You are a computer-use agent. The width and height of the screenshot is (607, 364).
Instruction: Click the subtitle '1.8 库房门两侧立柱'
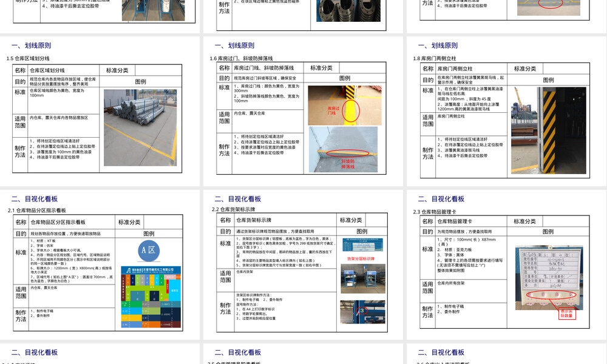click(435, 58)
